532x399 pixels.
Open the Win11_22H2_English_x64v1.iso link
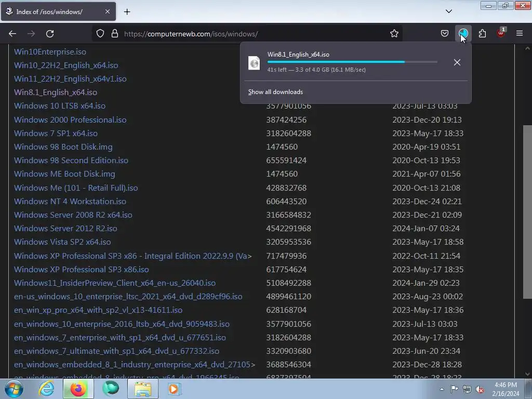(70, 79)
